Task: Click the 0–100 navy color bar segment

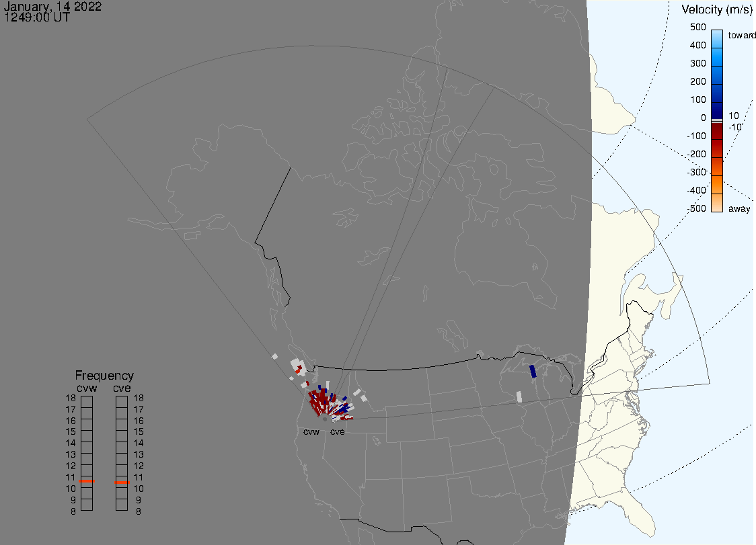Action: (717, 111)
